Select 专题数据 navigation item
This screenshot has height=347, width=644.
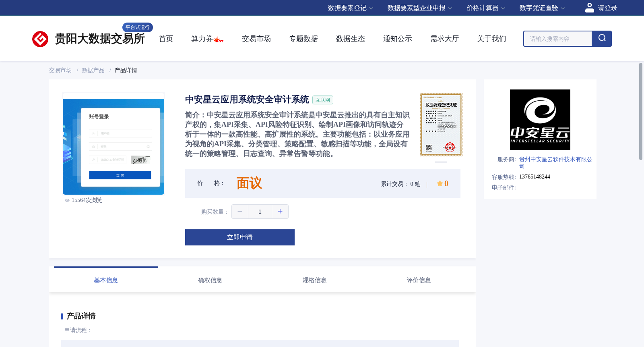[303, 39]
